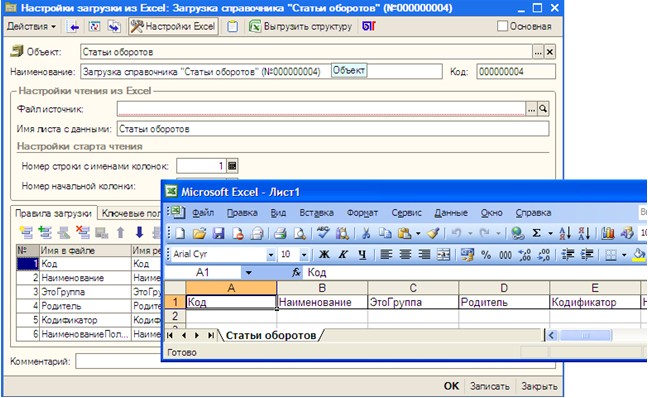
Task: Paste using Excel clipboard icon
Action: (404, 234)
